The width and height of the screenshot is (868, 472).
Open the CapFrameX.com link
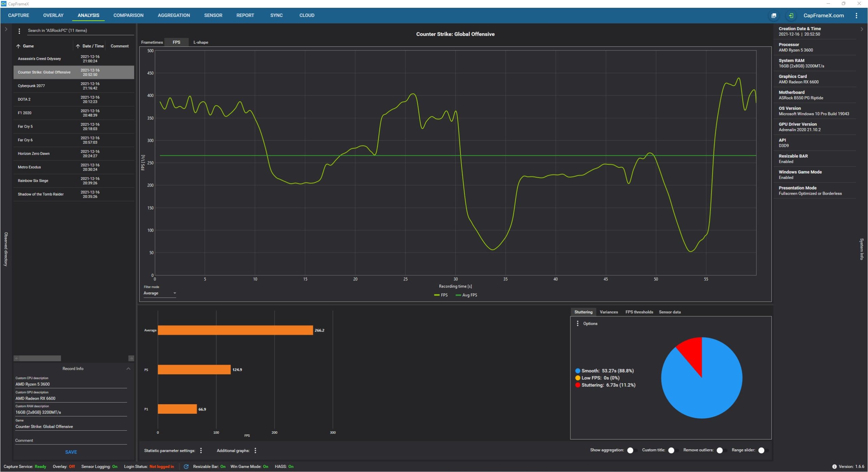click(823, 16)
